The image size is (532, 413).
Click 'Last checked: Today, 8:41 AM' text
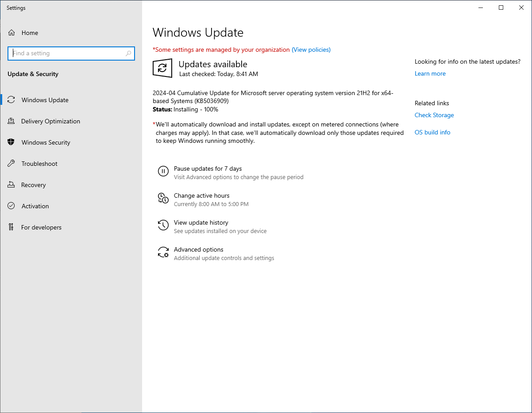click(219, 74)
